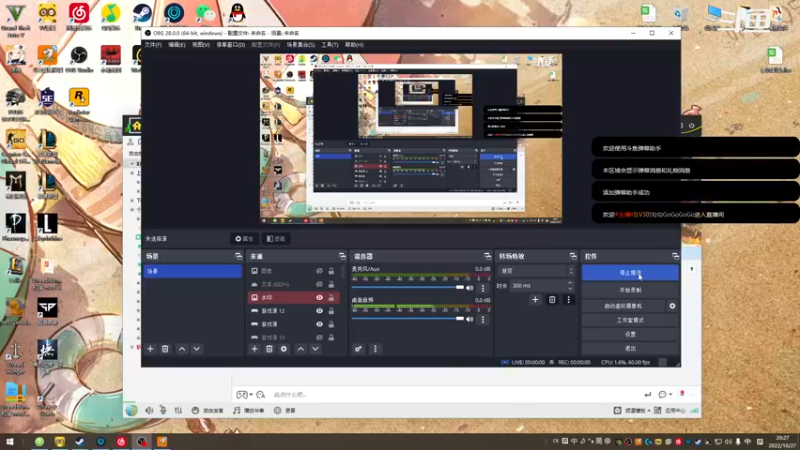
Task: Click Steam icon in Windows taskbar
Action: point(80,442)
